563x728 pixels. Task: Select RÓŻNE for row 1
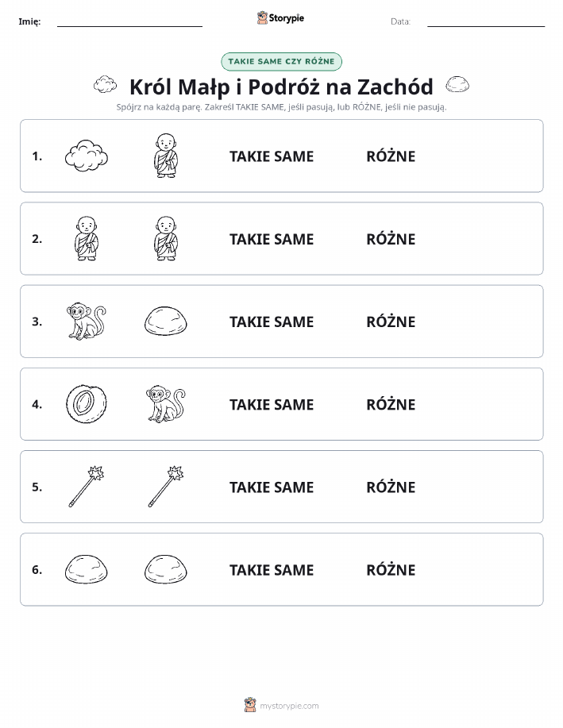391,156
